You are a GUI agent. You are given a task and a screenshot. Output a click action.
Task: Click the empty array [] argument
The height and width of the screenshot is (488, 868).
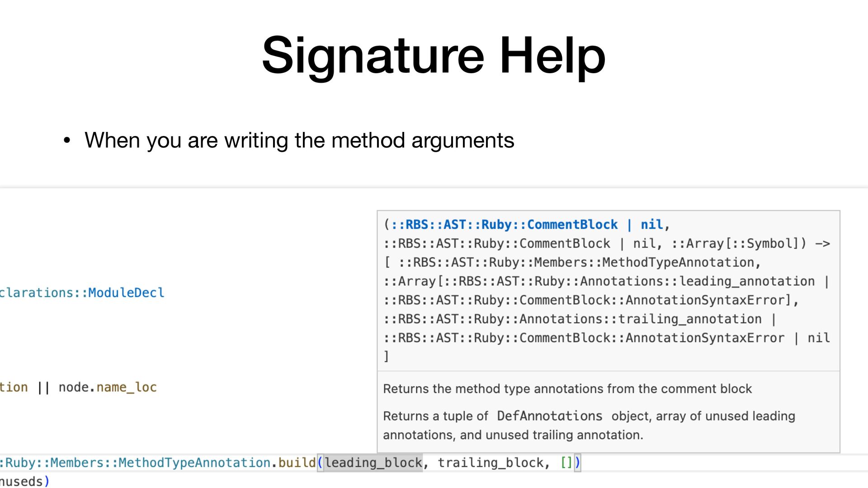pyautogui.click(x=566, y=463)
